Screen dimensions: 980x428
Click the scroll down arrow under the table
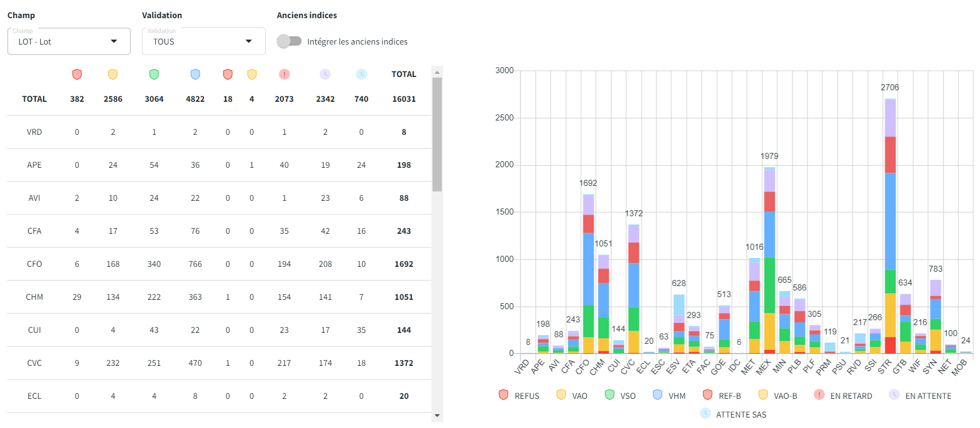pyautogui.click(x=437, y=416)
